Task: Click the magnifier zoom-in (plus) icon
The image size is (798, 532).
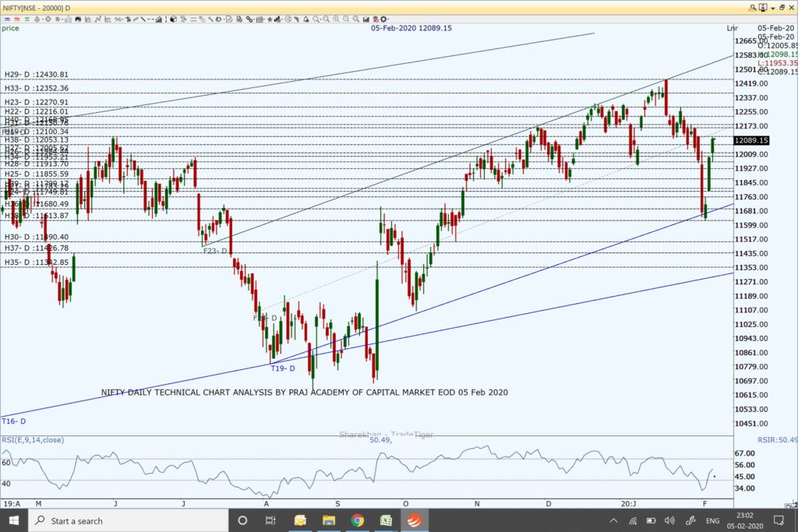Action: click(336, 19)
